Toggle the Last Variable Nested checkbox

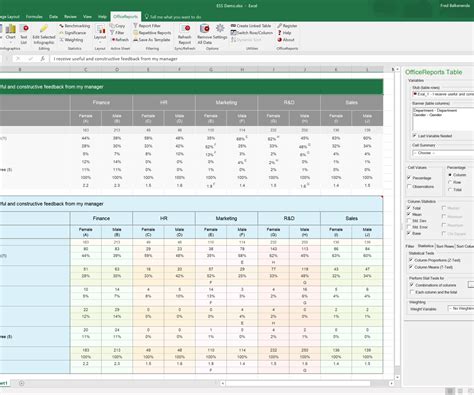[x=414, y=136]
